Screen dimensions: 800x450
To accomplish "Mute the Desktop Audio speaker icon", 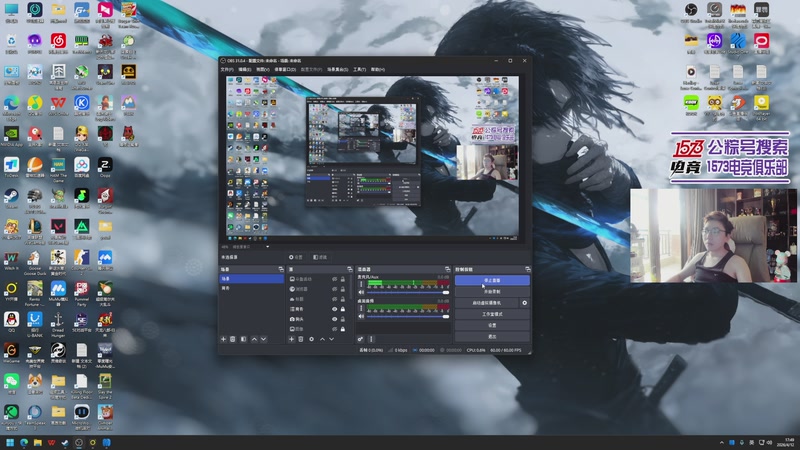I will [x=361, y=316].
